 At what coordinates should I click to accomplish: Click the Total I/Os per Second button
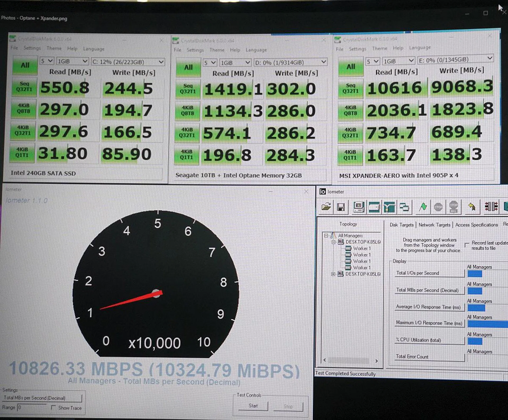tap(429, 273)
